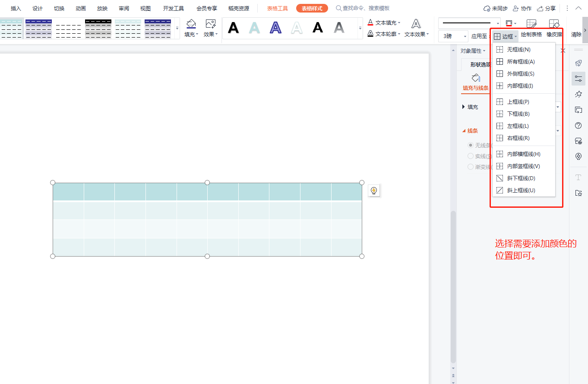
Task: Open the 边框 border dropdown
Action: coord(506,37)
